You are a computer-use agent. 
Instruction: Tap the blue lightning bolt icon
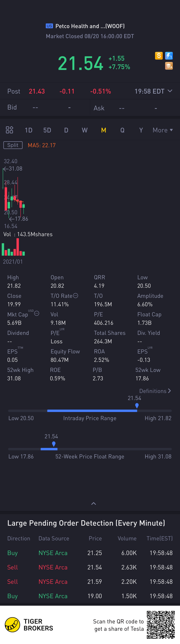click(x=169, y=56)
